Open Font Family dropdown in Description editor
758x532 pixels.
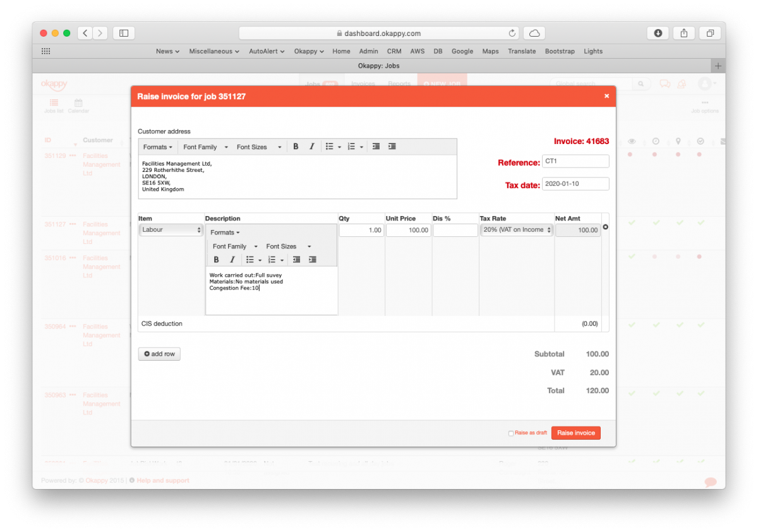236,246
